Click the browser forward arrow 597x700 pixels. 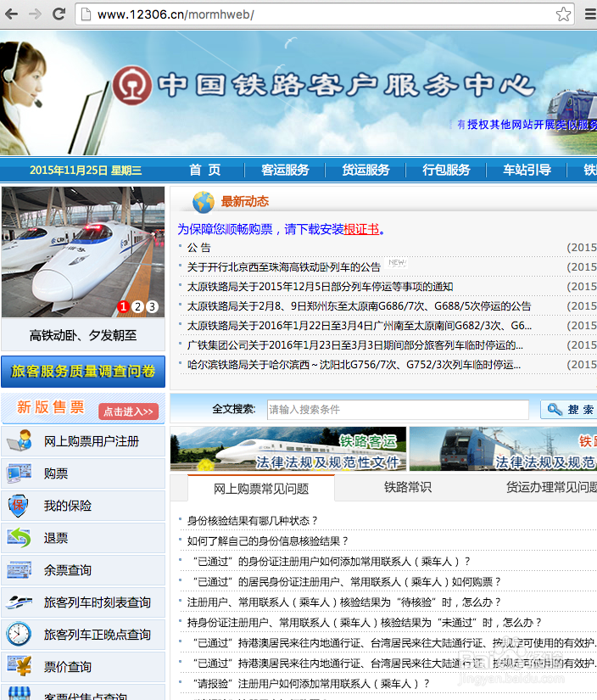click(35, 14)
